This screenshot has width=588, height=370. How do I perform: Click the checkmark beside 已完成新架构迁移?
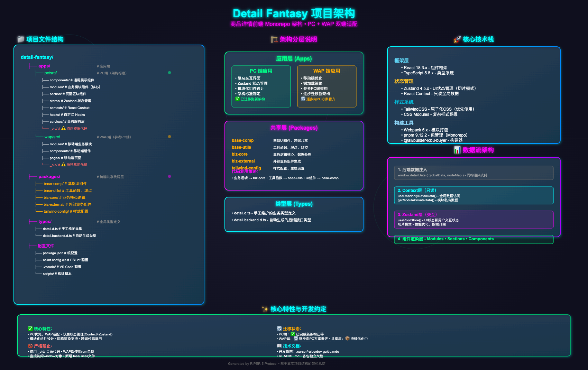[x=293, y=334]
